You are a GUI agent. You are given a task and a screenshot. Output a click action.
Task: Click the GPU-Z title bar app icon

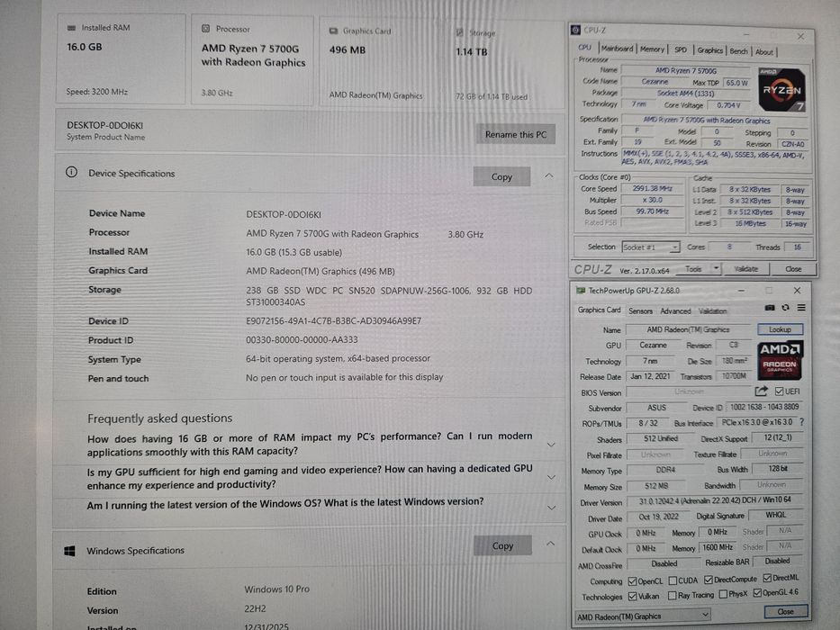581,291
